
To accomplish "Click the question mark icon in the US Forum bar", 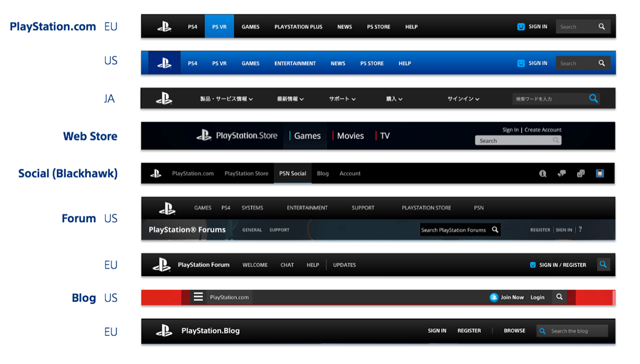I will (580, 230).
